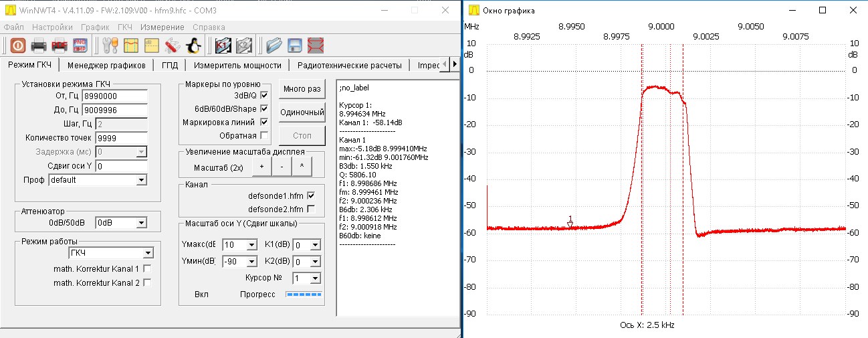Click the K1 channel calibration icon

pyautogui.click(x=223, y=46)
